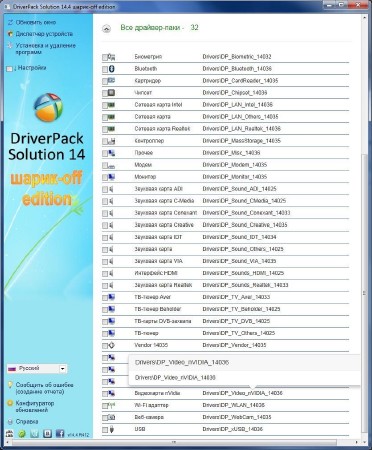372x450 pixels.
Task: Click the Drivers\DP_MassStorage_14035 path text
Action: coord(241,141)
